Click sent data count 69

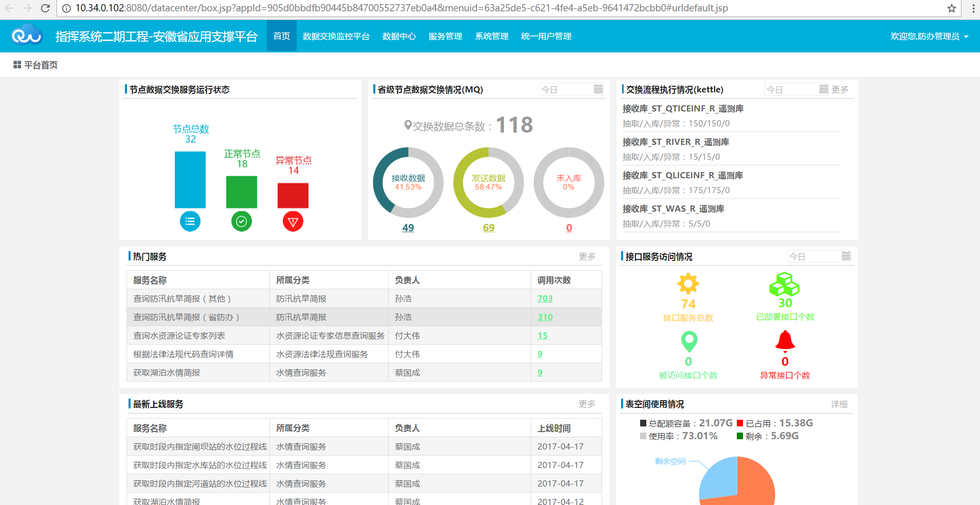[x=488, y=228]
